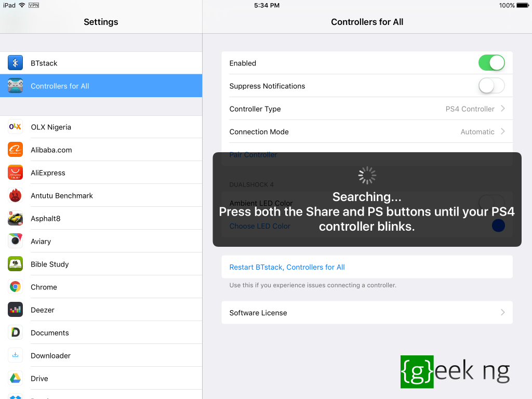Image resolution: width=532 pixels, height=399 pixels.
Task: Tap the Deezer equalizer icon
Action: click(x=15, y=310)
